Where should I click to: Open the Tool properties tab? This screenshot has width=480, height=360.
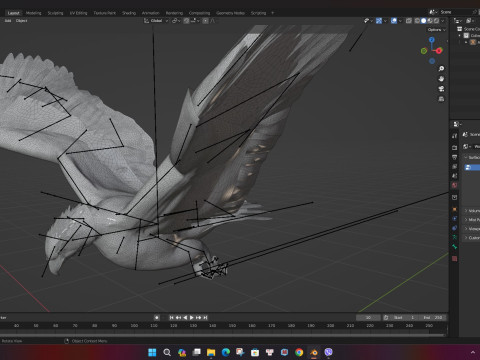[x=455, y=136]
